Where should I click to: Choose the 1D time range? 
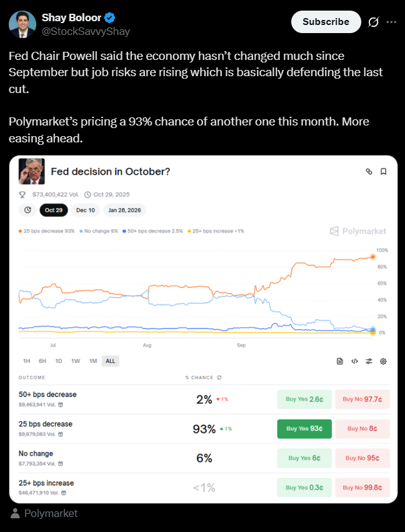click(59, 361)
